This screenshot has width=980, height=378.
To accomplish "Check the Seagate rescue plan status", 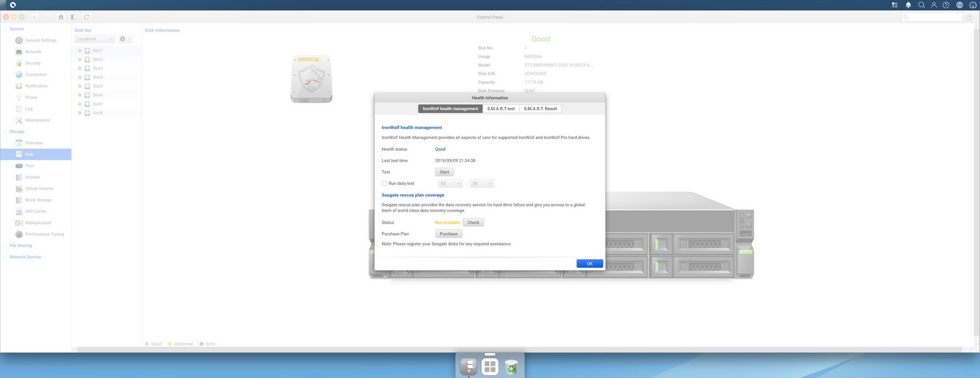I will (473, 222).
